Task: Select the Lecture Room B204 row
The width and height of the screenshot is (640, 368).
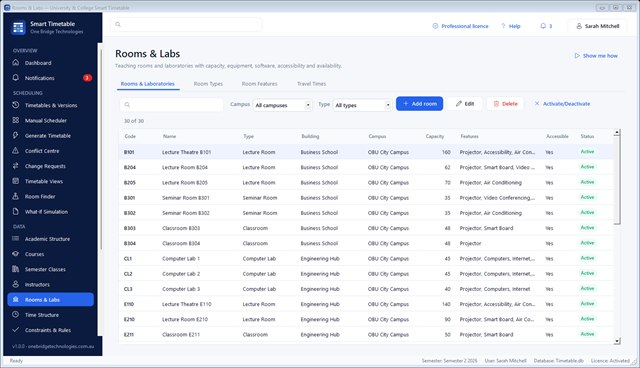Action: [366, 167]
